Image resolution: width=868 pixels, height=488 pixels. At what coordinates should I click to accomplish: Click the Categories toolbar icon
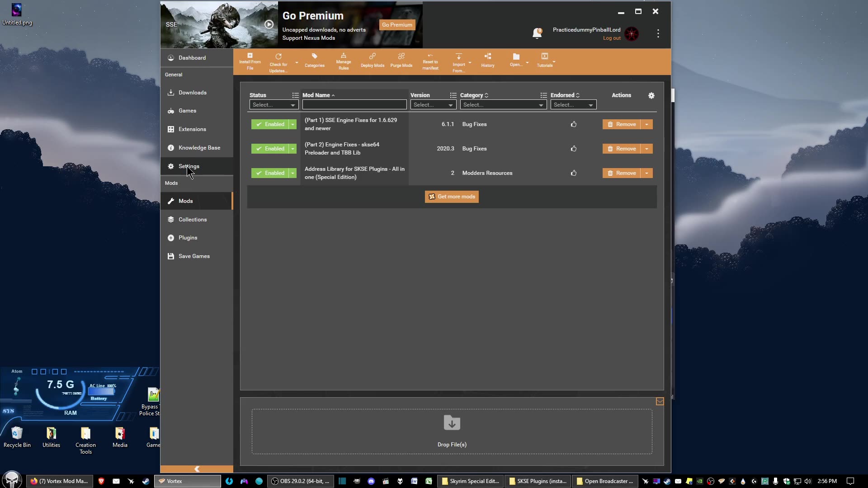pyautogui.click(x=314, y=60)
